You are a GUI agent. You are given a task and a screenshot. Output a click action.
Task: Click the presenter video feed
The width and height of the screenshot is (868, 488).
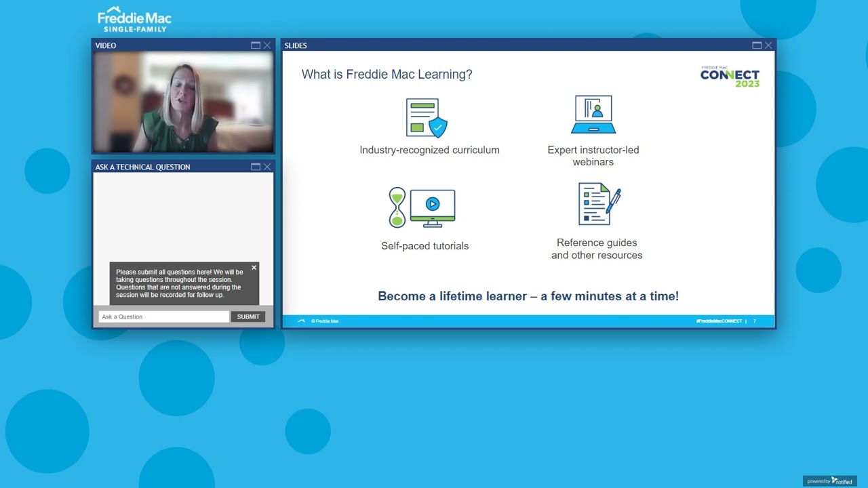(183, 102)
